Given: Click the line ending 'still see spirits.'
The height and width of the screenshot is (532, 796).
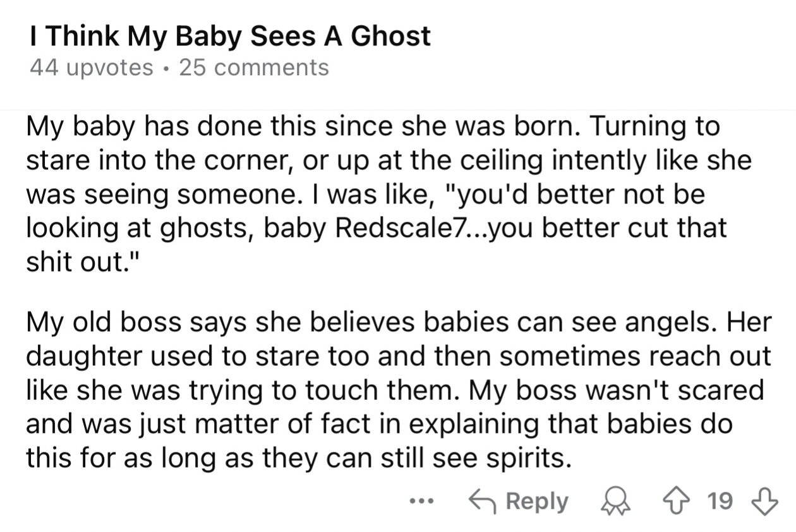Looking at the screenshot, I should tap(298, 458).
